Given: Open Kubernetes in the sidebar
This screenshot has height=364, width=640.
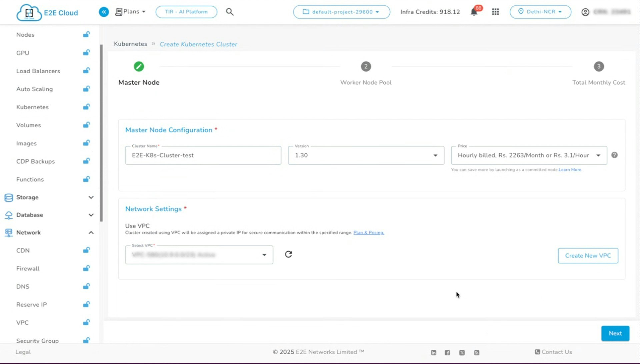Looking at the screenshot, I should coord(32,107).
